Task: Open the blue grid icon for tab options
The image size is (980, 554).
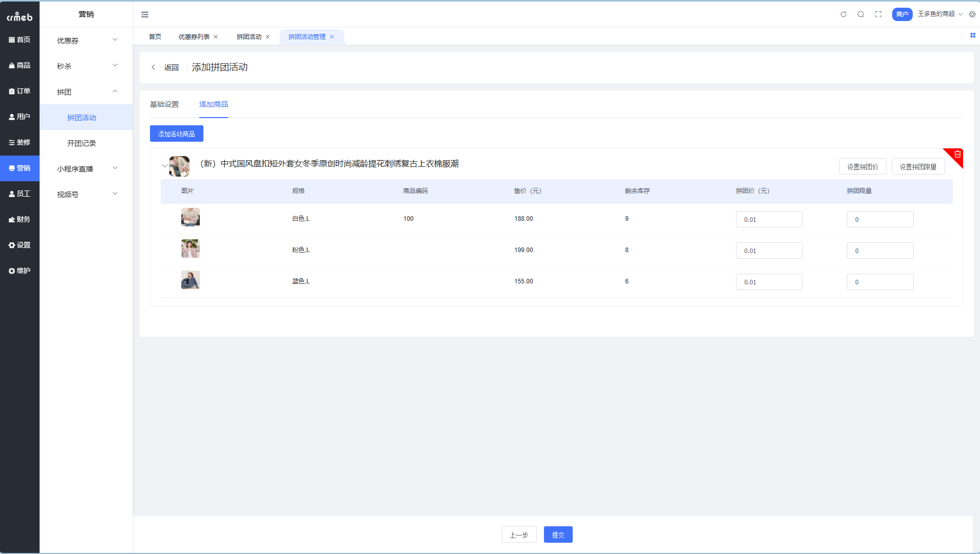Action: 972,35
